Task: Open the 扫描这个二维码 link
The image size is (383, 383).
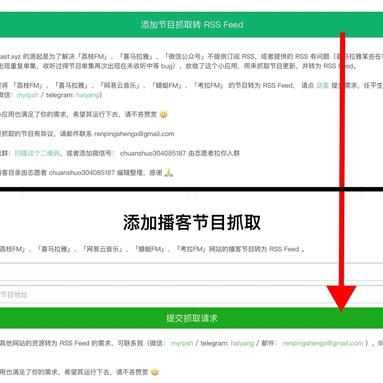Action: 37,153
